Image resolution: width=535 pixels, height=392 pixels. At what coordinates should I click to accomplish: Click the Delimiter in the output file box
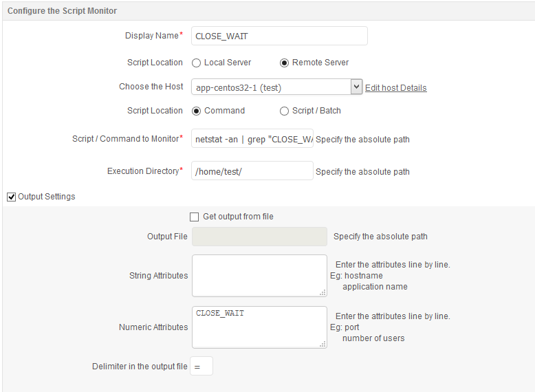[201, 367]
